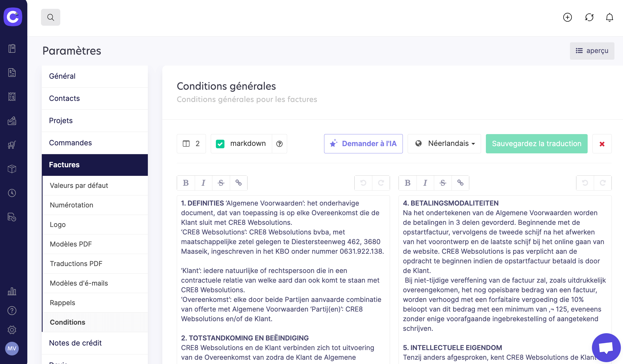
Task: Open the chat support bubble
Action: point(606,348)
